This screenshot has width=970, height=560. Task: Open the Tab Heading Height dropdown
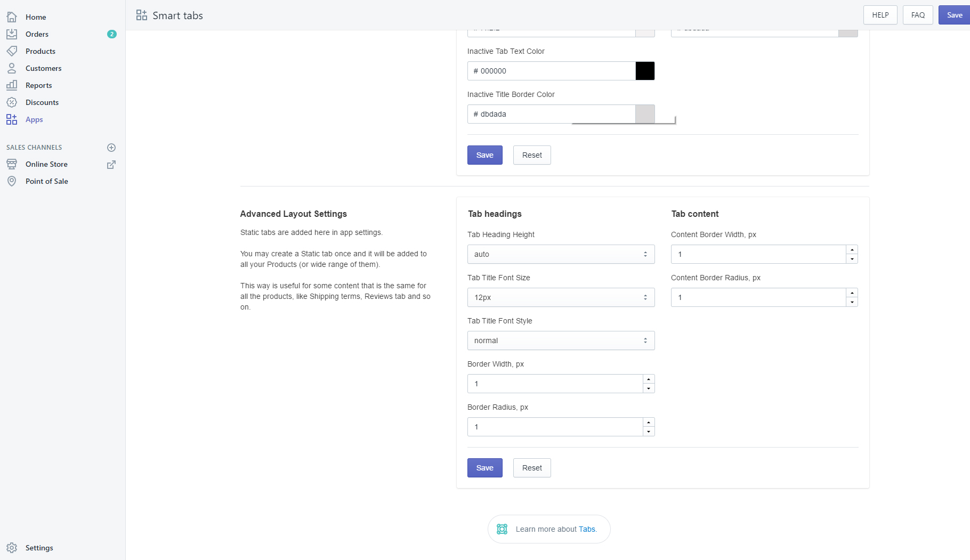560,254
